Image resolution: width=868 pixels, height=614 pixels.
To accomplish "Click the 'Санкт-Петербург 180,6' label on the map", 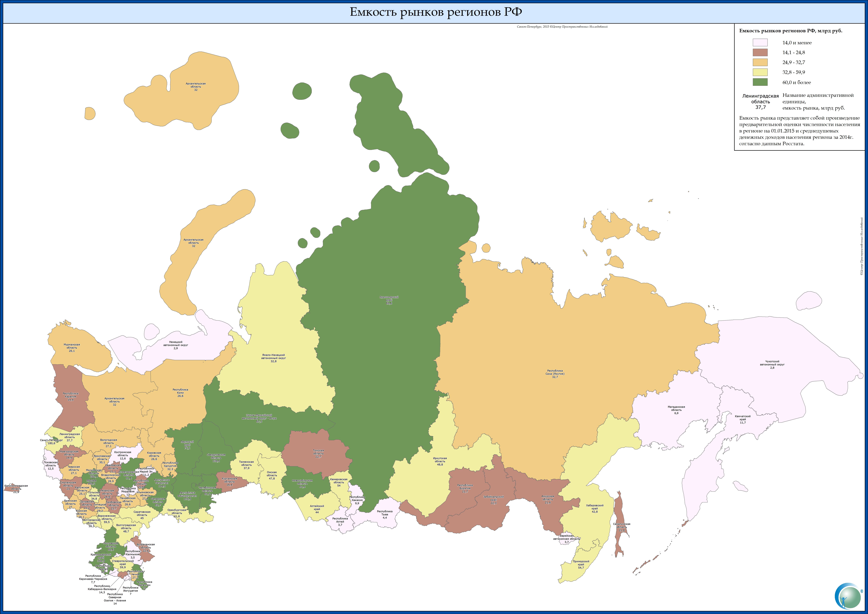I will [x=51, y=442].
